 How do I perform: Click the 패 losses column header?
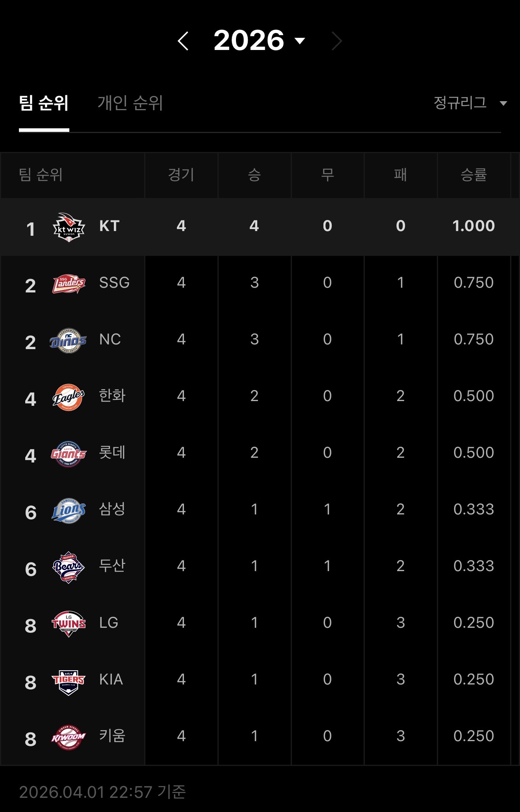pyautogui.click(x=401, y=175)
